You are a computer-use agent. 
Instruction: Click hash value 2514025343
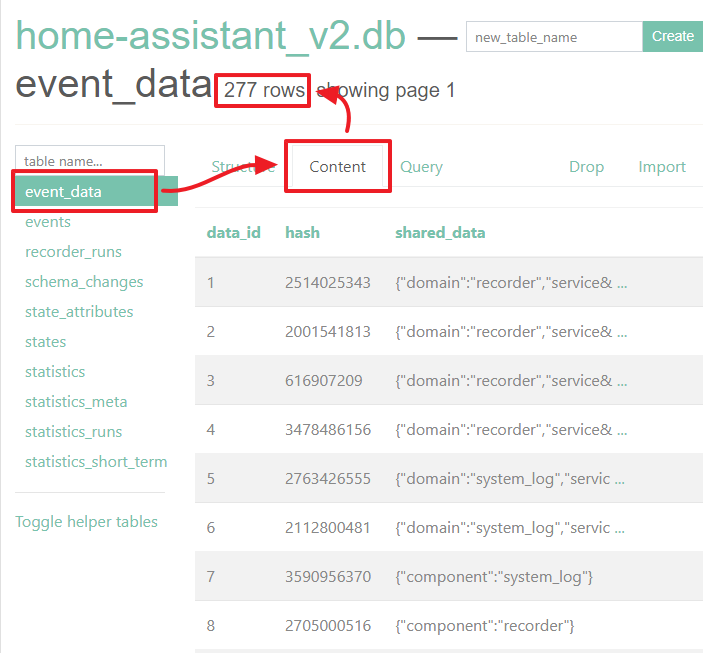(328, 283)
